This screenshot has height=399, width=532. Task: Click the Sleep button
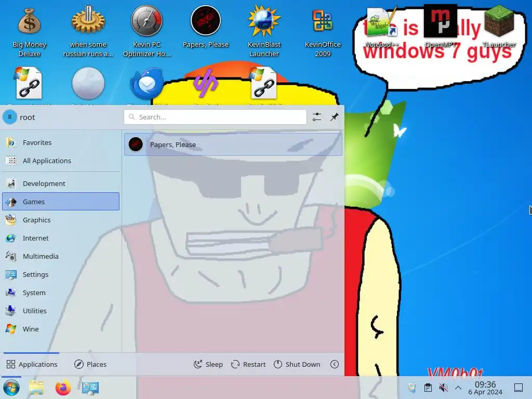point(208,364)
